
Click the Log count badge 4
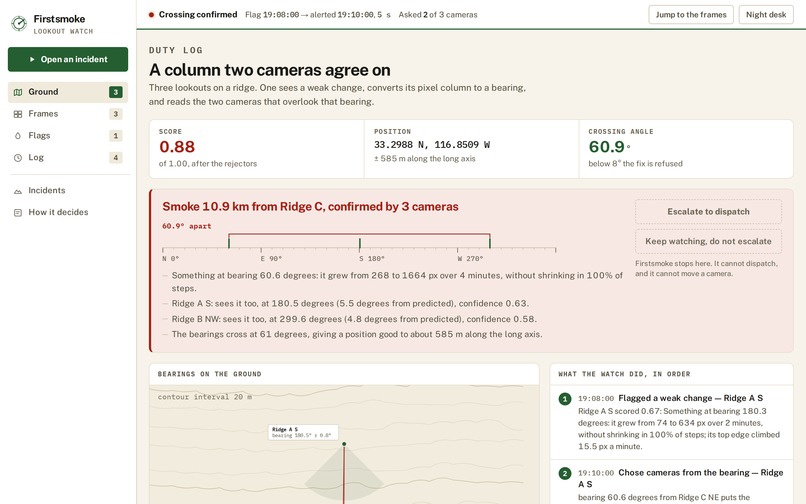[x=116, y=158]
